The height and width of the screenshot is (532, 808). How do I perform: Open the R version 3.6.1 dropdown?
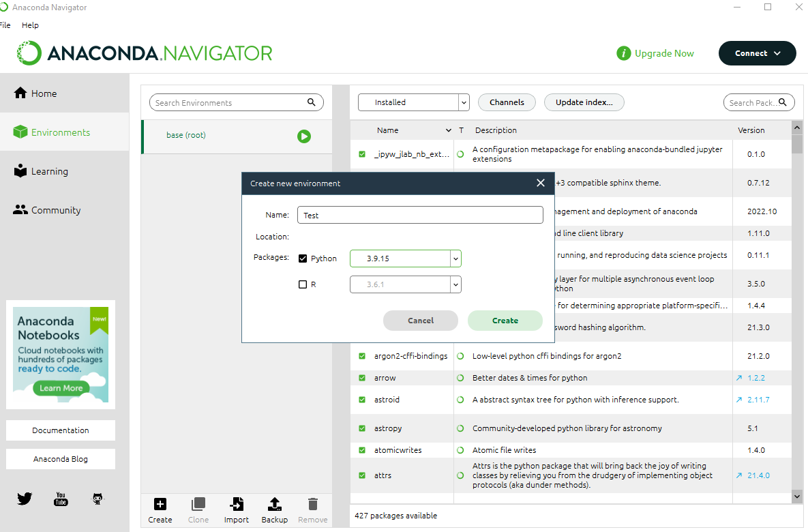click(x=406, y=284)
